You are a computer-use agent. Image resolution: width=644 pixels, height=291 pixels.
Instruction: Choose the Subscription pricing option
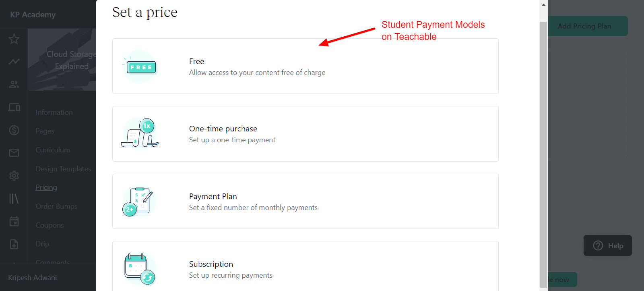pos(305,269)
